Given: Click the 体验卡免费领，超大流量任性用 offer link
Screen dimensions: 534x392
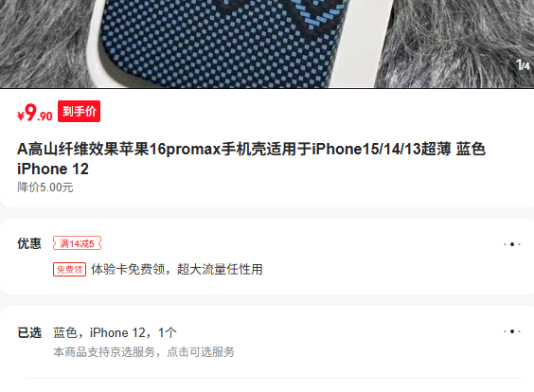Looking at the screenshot, I should [177, 270].
